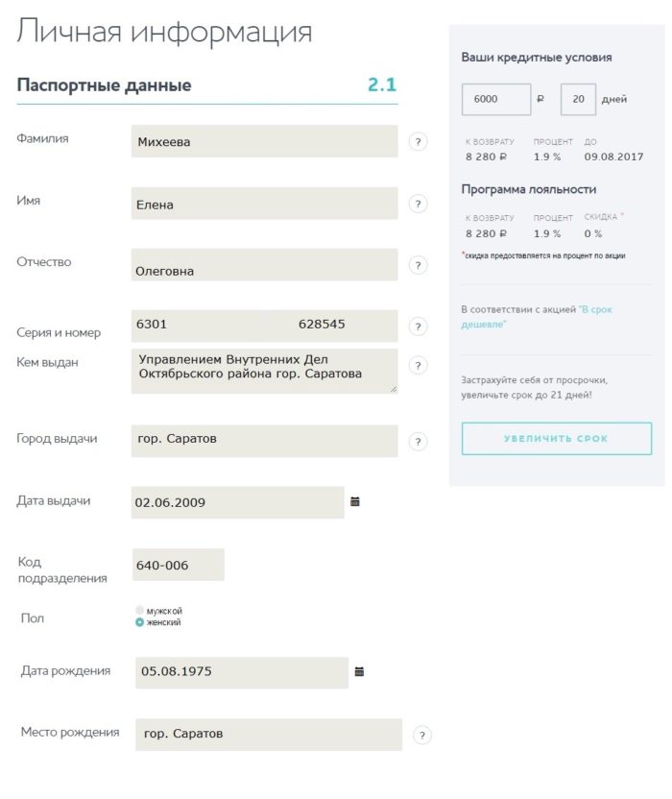
Task: Click question mark next to Кем выдан
Action: (417, 365)
